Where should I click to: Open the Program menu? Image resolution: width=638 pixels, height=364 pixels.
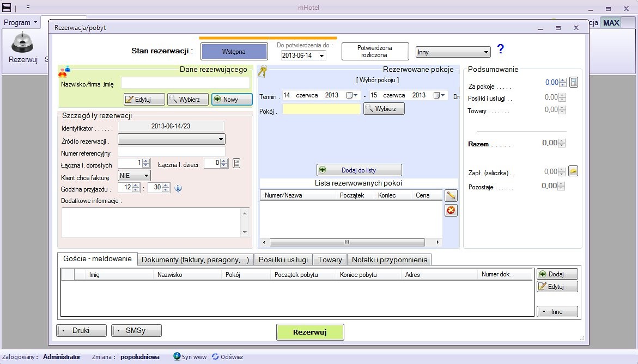(20, 22)
